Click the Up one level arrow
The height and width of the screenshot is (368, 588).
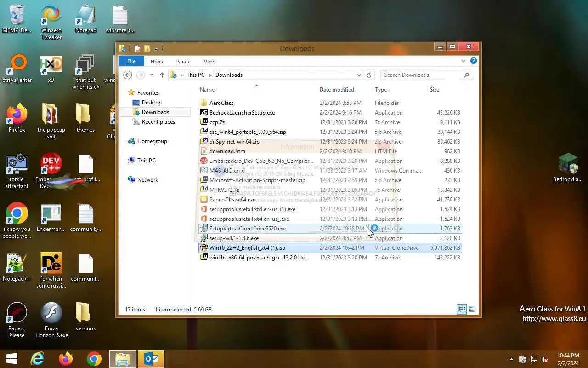(x=162, y=75)
